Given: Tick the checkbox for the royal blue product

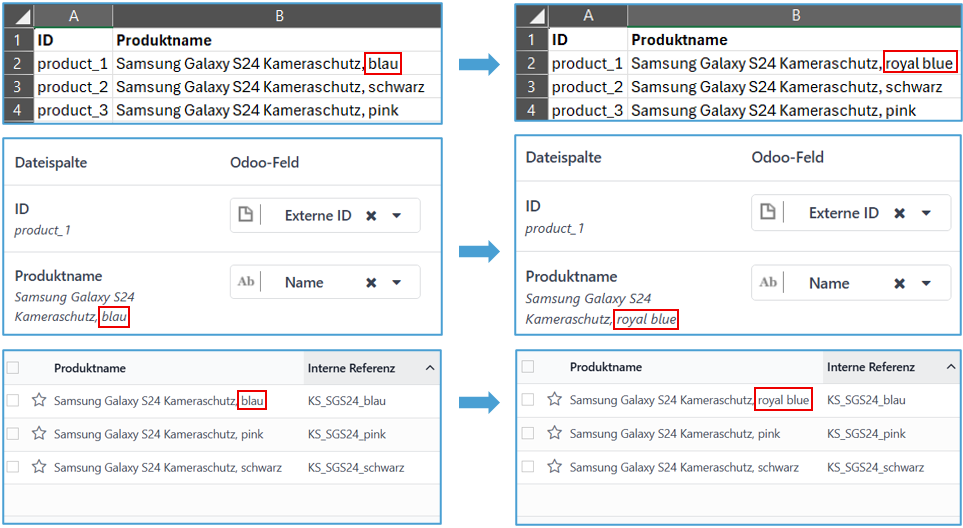Looking at the screenshot, I should pyautogui.click(x=528, y=400).
